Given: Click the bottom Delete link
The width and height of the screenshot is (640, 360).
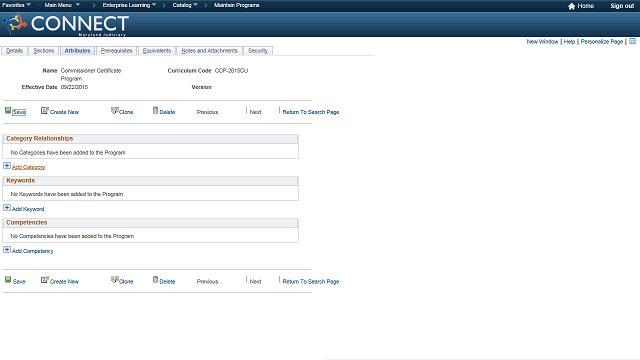Looking at the screenshot, I should [167, 282].
